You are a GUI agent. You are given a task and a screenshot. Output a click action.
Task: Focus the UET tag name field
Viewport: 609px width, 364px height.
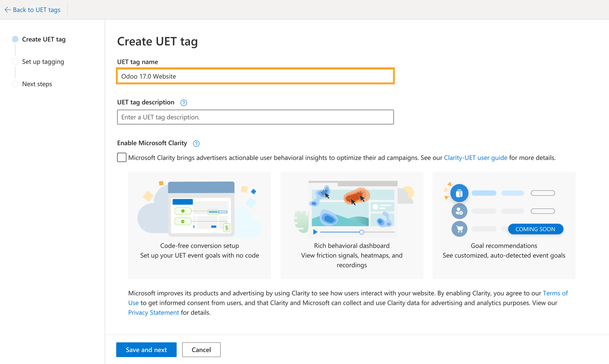255,76
